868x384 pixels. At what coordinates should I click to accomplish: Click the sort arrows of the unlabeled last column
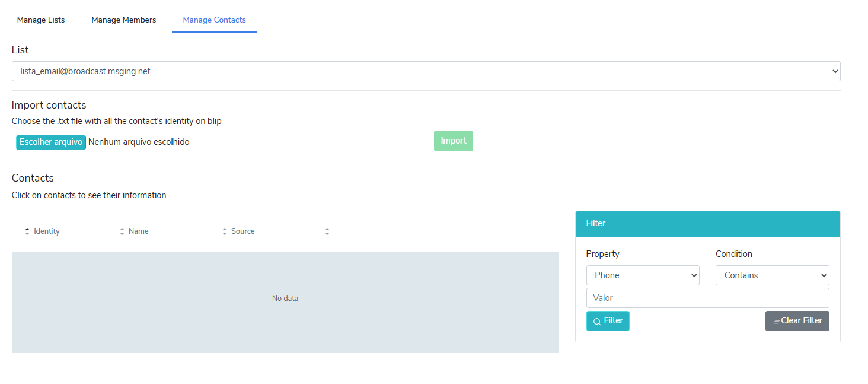[327, 231]
